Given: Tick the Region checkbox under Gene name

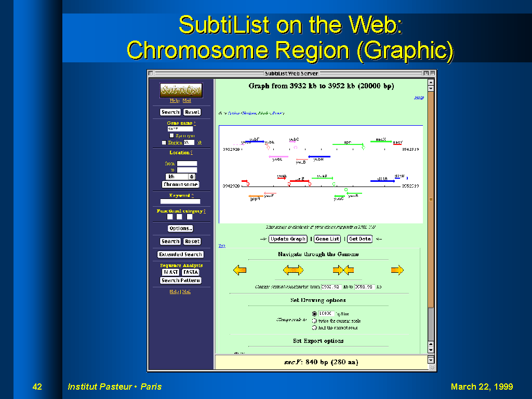Looking at the screenshot, I should tap(164, 142).
